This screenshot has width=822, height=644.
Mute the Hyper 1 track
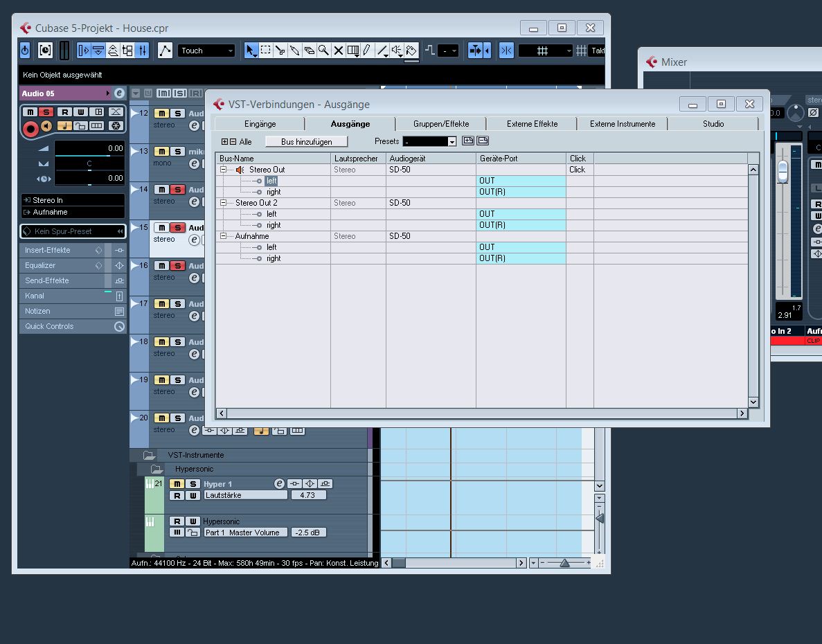(x=177, y=484)
